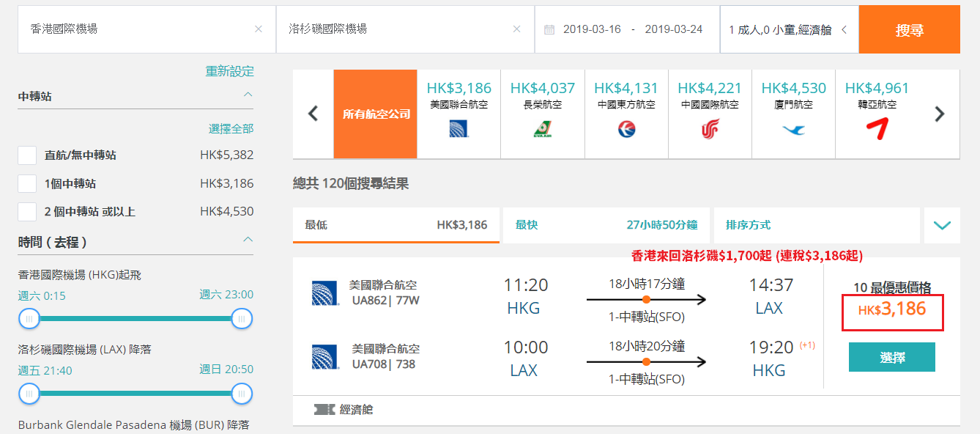The width and height of the screenshot is (980, 434).
Task: Open the 排序方式 sort option
Action: click(x=817, y=225)
